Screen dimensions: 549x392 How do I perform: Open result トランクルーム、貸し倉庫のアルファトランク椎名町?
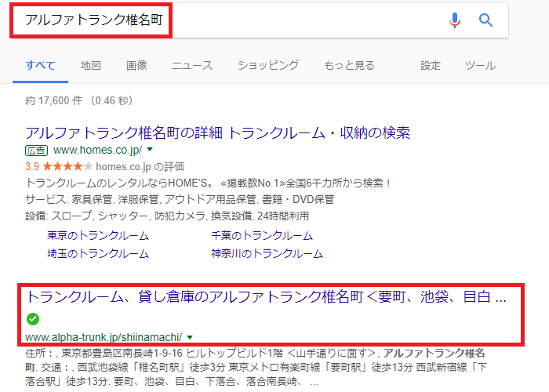click(266, 297)
